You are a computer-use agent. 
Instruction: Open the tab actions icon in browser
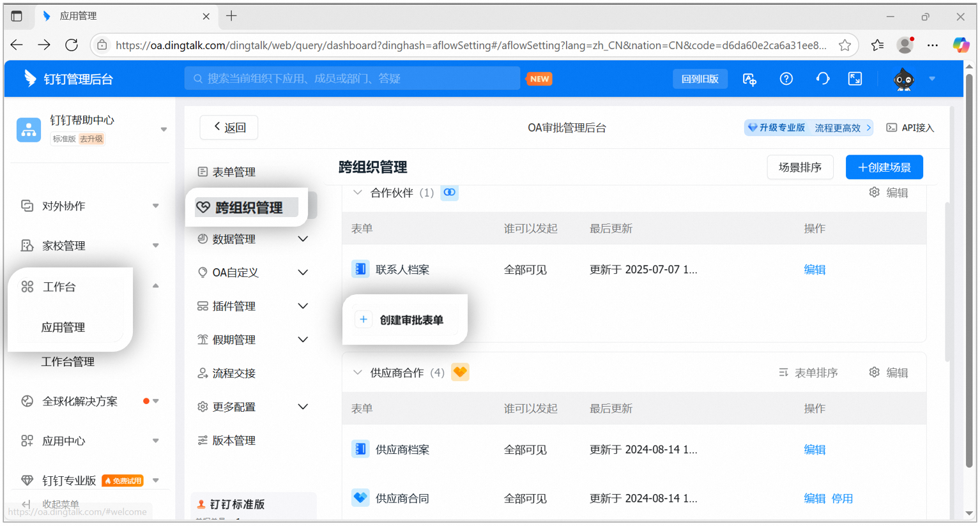tap(17, 16)
